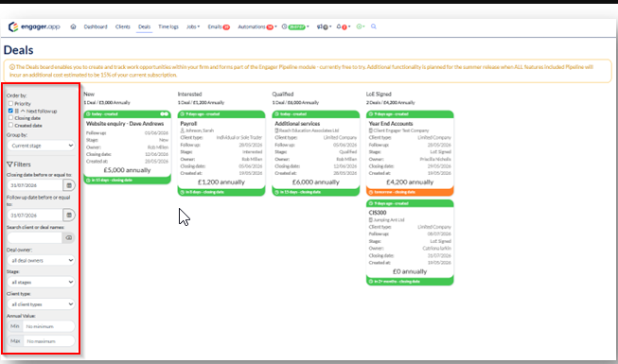Open the Emails menu item
This screenshot has height=364, width=618.
point(219,26)
